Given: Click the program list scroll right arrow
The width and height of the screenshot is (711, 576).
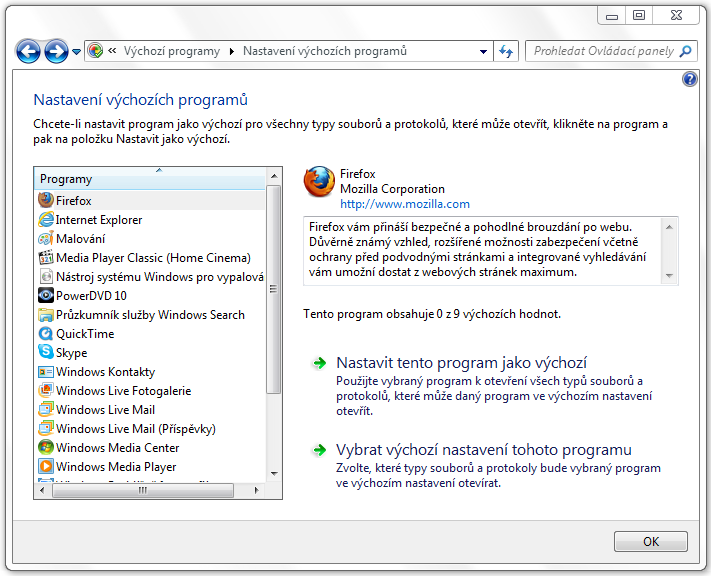Looking at the screenshot, I should pyautogui.click(x=257, y=490).
